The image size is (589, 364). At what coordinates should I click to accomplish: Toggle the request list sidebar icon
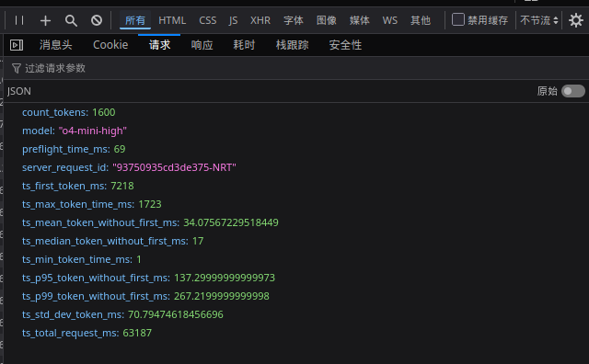17,45
